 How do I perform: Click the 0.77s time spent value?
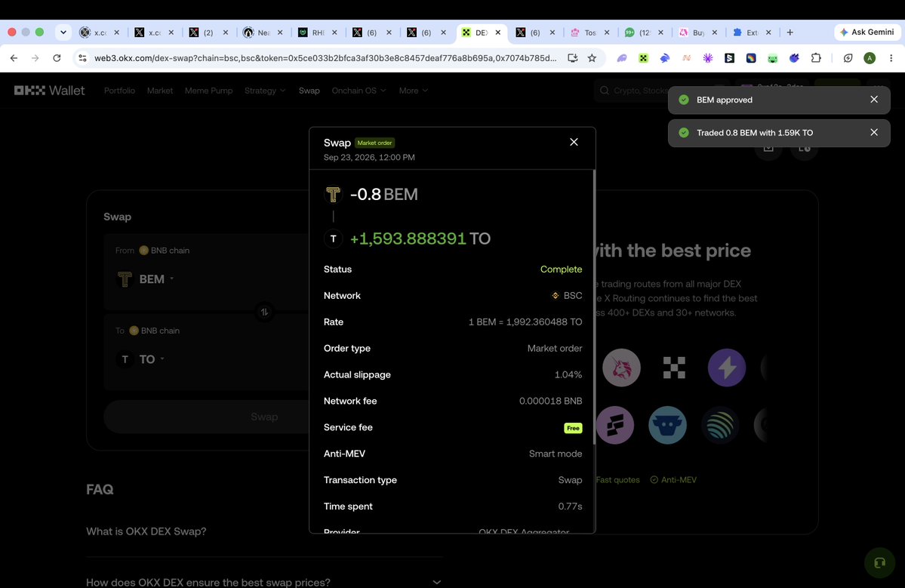point(570,506)
